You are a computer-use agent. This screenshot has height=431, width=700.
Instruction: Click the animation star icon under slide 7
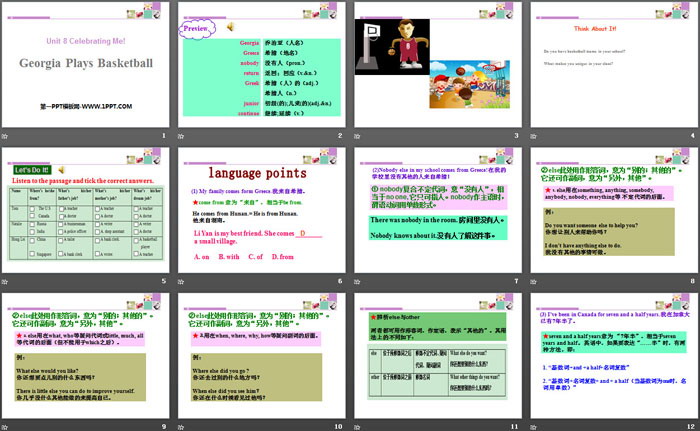click(357, 281)
